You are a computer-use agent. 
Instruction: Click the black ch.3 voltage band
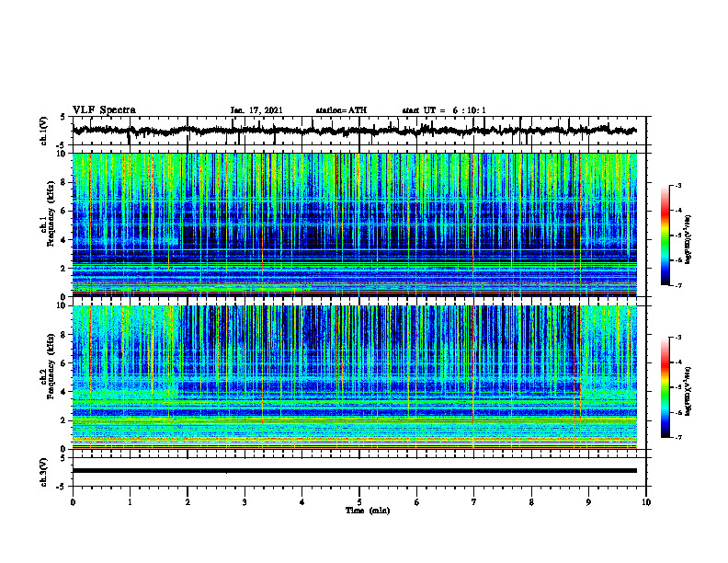(355, 471)
